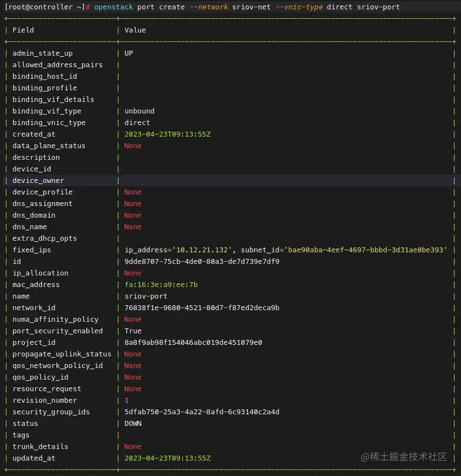This screenshot has width=461, height=476.
Task: Click the ip_address '10.12.21.132' value
Action: pos(202,250)
